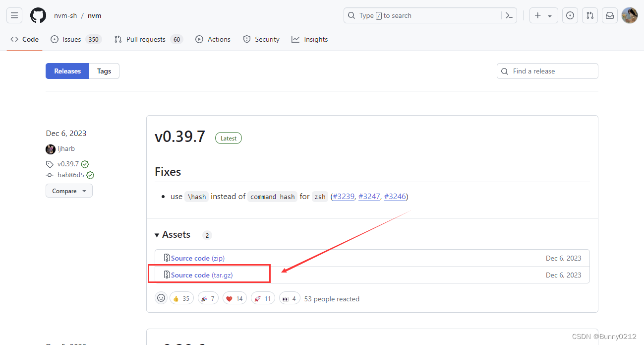Toggle party popper reaction with 7

click(208, 298)
